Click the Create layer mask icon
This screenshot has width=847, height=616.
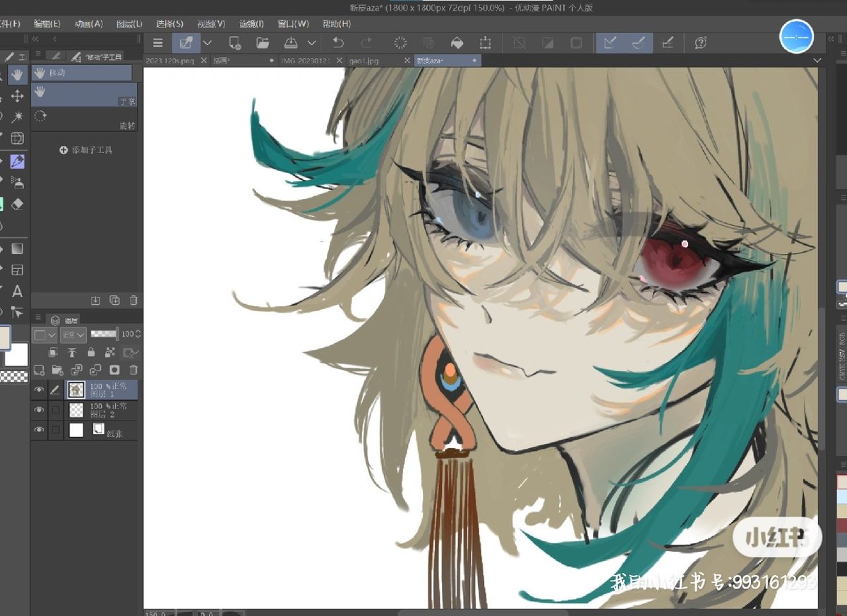click(114, 370)
